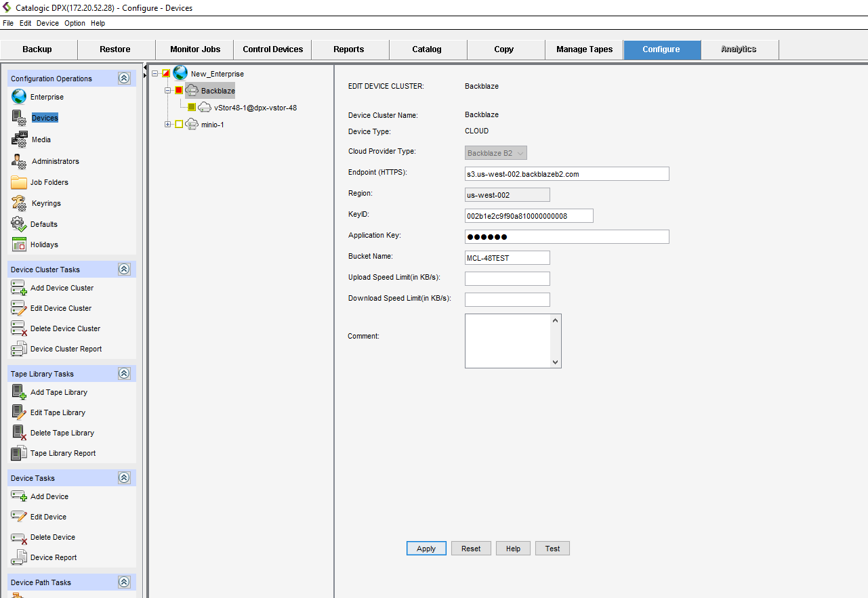Click the Application Key password field

click(x=567, y=236)
